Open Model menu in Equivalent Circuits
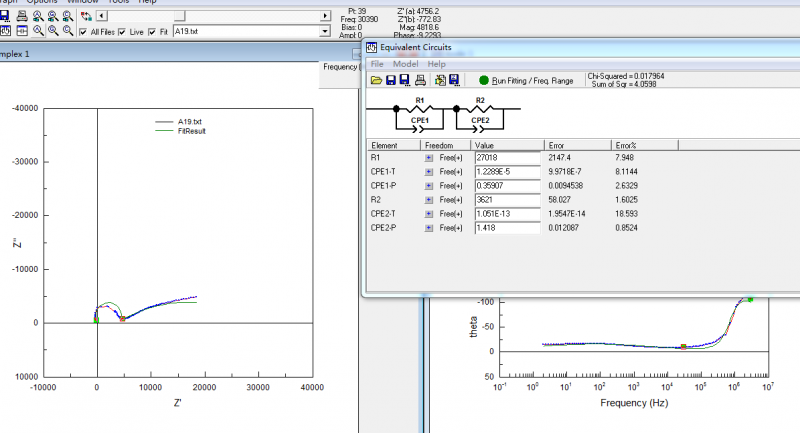Image resolution: width=800 pixels, height=433 pixels. 405,63
